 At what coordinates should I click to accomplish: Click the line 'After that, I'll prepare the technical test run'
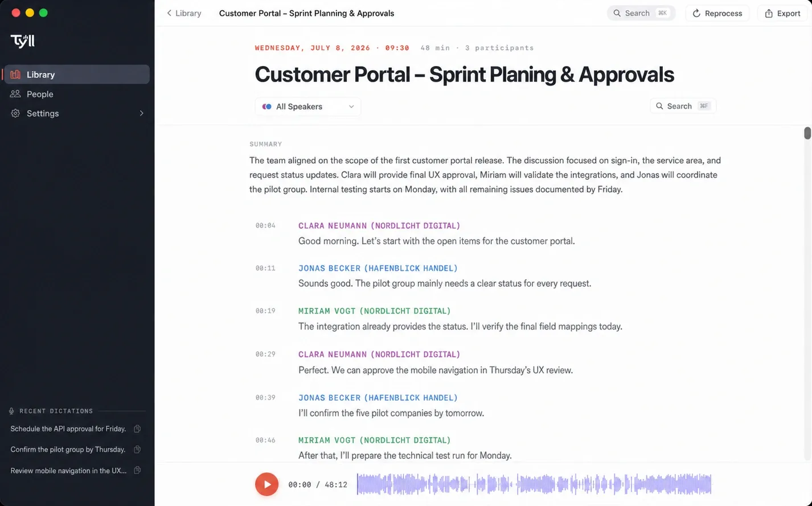coord(405,455)
